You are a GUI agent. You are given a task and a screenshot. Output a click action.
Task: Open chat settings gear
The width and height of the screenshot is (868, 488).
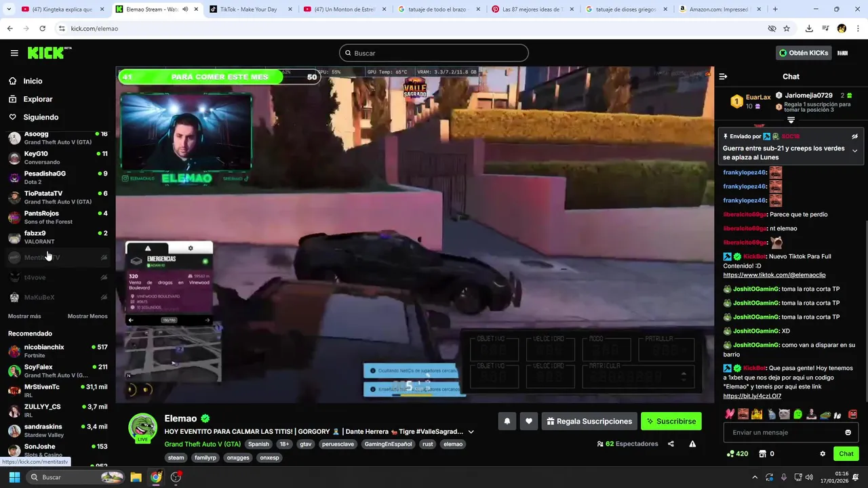point(823,453)
